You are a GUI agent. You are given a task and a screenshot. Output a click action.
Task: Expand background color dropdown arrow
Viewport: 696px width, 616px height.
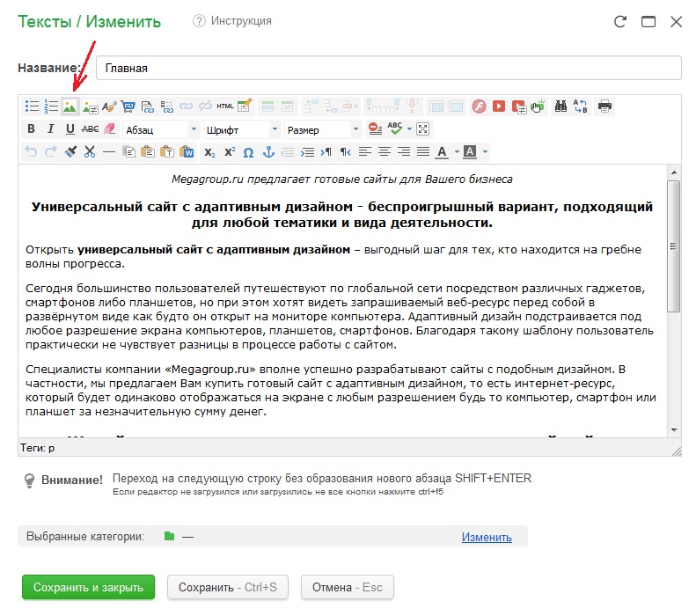tap(485, 151)
